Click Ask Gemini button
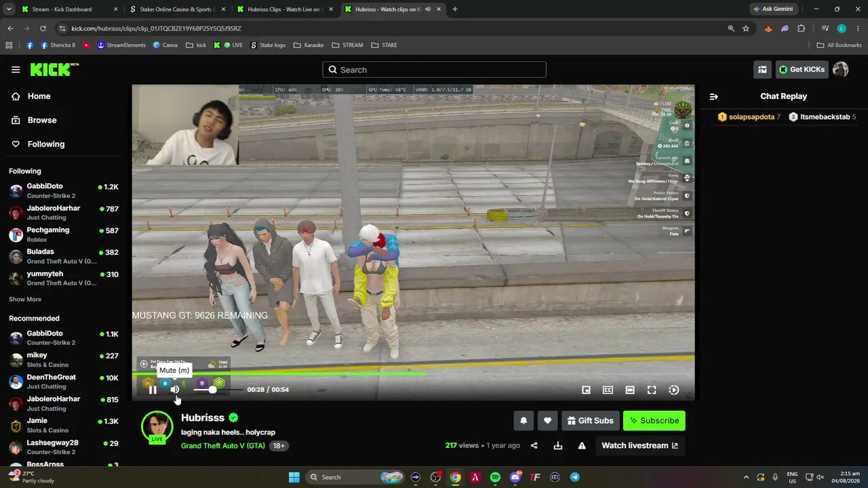 click(772, 9)
